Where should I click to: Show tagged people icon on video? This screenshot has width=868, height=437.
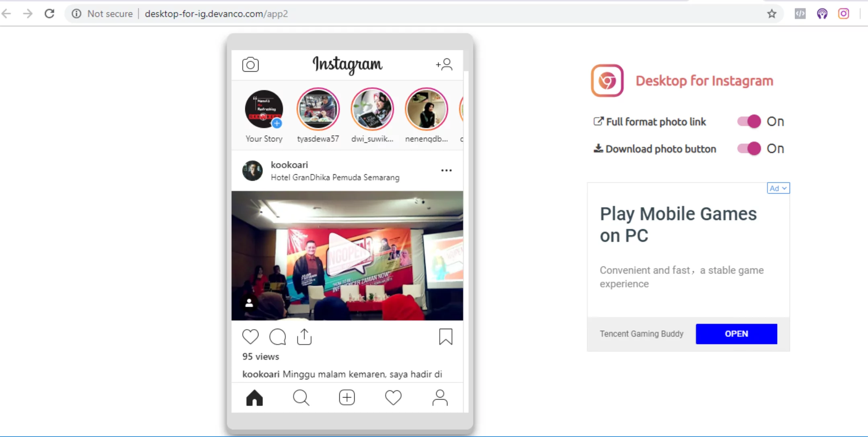coord(249,303)
